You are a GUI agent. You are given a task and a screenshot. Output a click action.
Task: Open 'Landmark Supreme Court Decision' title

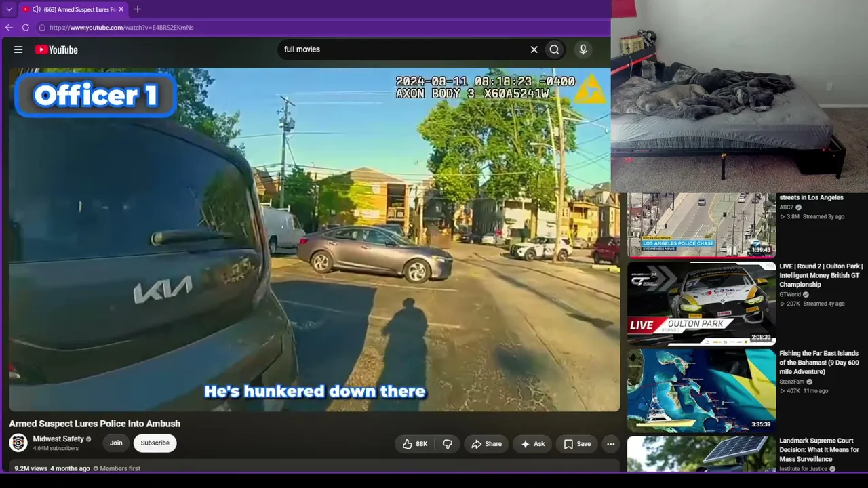tap(819, 450)
